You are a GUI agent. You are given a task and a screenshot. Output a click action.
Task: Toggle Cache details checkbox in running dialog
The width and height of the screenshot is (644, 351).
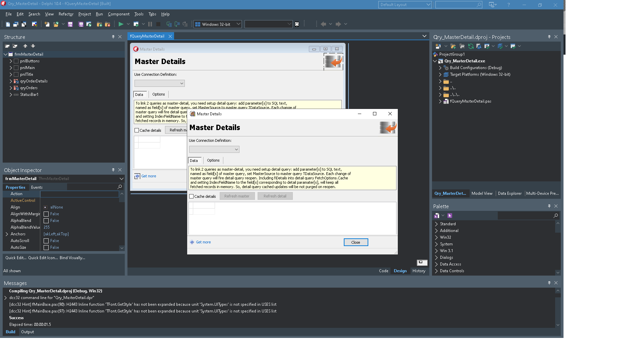point(192,196)
